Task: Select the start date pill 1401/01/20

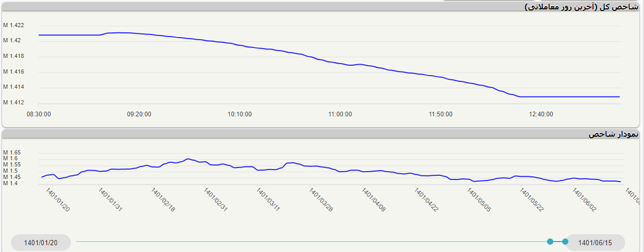Action: pyautogui.click(x=41, y=243)
